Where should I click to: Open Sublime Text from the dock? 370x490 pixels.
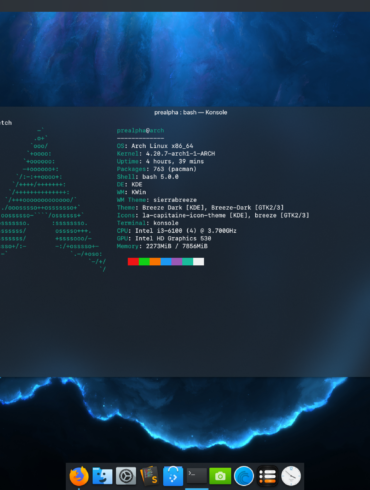pos(149,476)
